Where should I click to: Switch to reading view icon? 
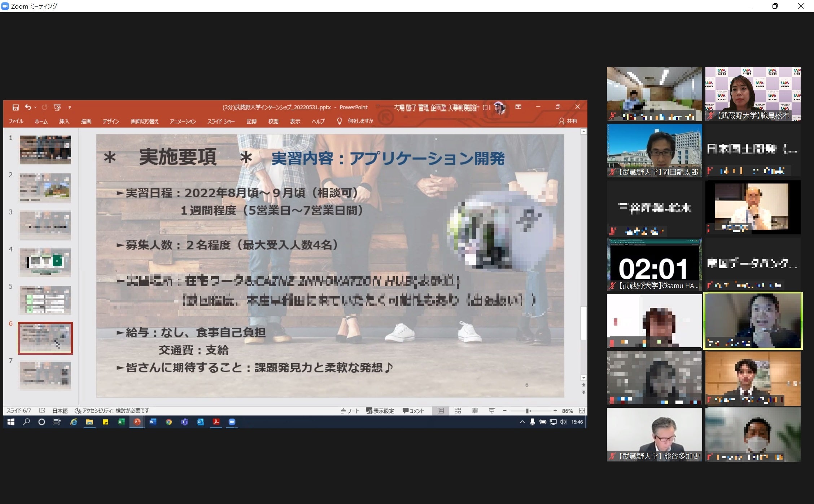tap(474, 411)
